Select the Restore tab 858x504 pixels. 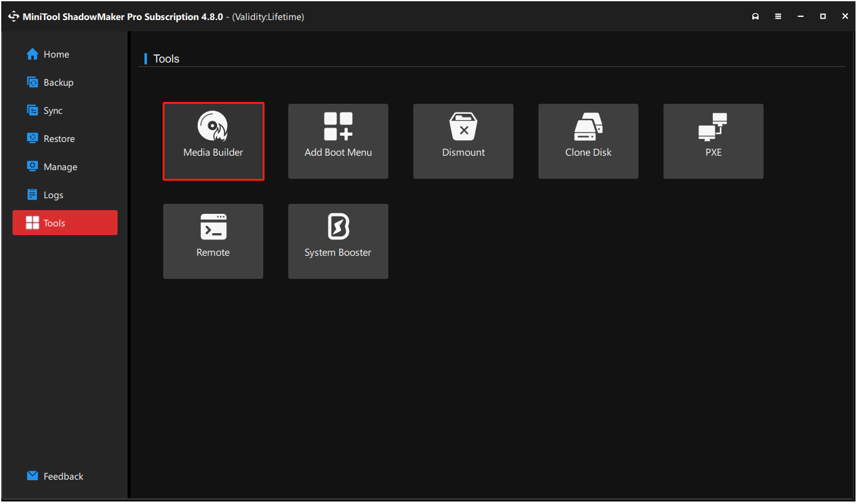(56, 138)
